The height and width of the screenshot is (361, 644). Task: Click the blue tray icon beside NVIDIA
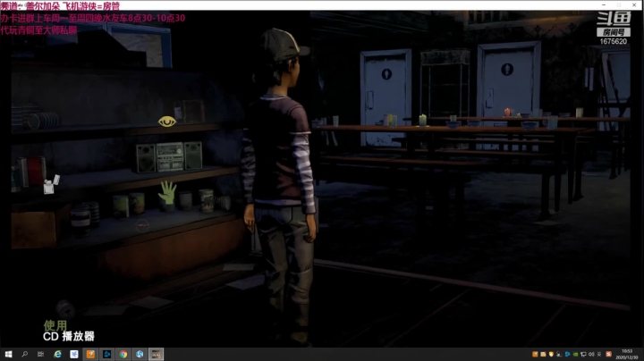567,354
